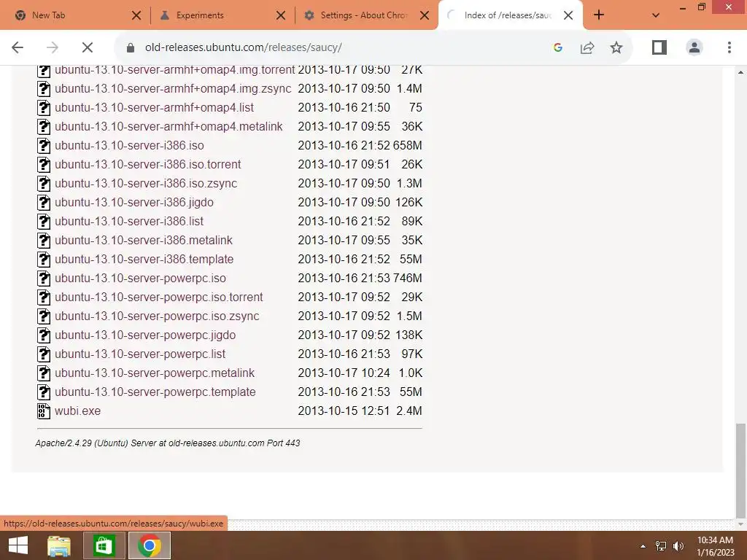Close the New Tab tab
The height and width of the screenshot is (560, 747).
pos(136,15)
